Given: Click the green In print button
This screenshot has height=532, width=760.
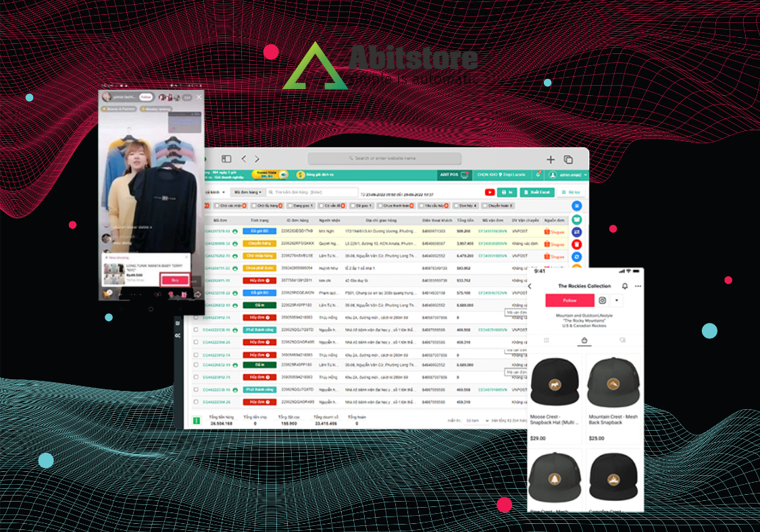Looking at the screenshot, I should pos(507,192).
